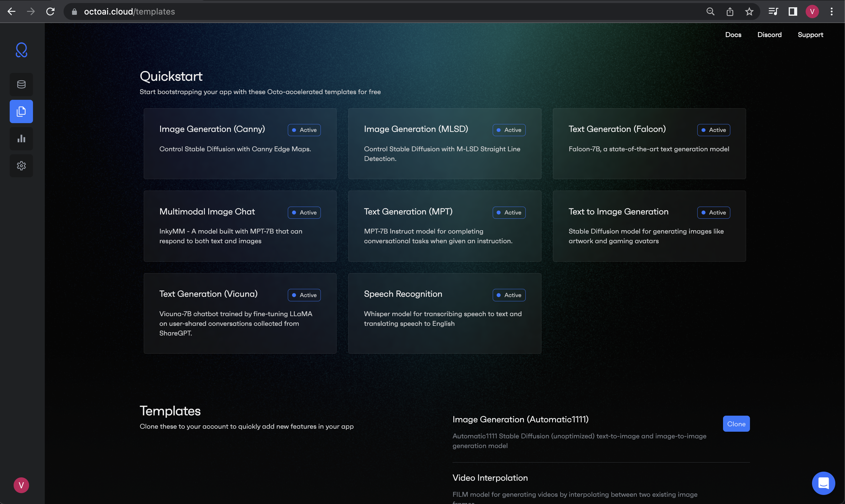Open the endpoints database icon
This screenshot has width=845, height=504.
click(x=21, y=84)
